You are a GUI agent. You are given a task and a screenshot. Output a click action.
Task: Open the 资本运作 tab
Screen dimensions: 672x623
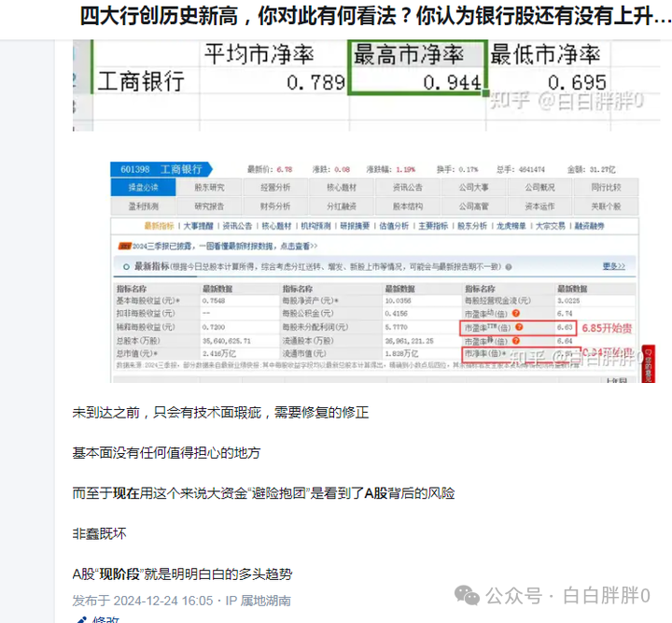pos(539,206)
